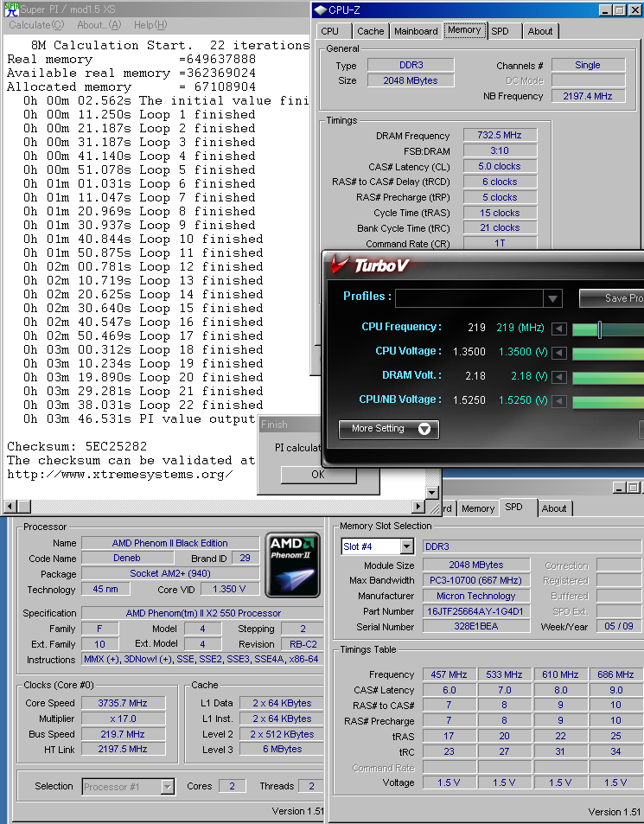644x824 pixels.
Task: Click the CPU Voltage slider bar
Action: pyautogui.click(x=608, y=353)
